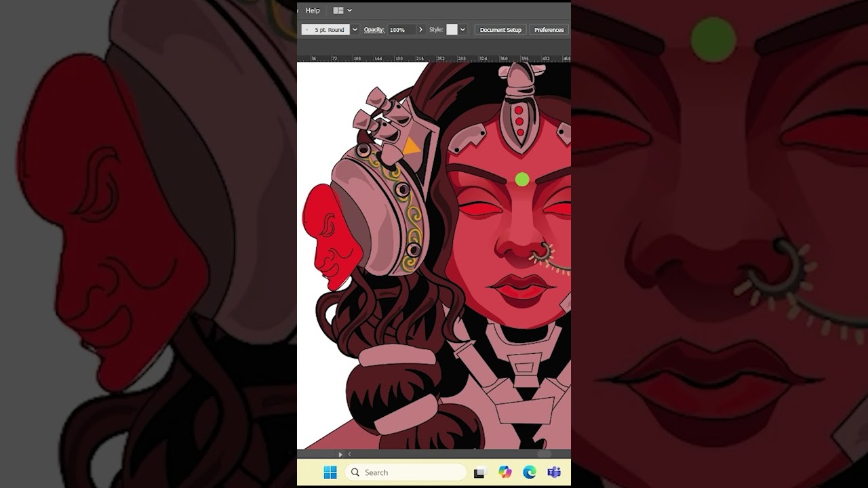The image size is (868, 488).
Task: Open Task View on the taskbar
Action: [x=480, y=472]
